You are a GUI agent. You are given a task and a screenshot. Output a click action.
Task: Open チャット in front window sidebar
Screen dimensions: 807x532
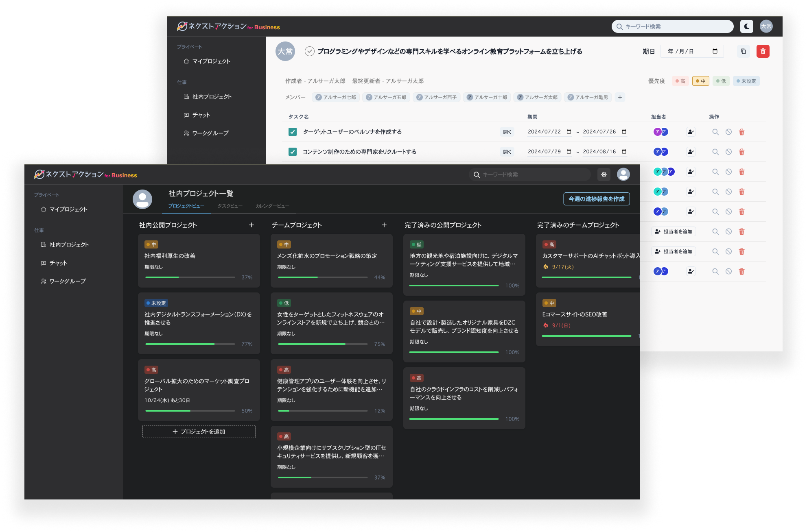click(54, 263)
